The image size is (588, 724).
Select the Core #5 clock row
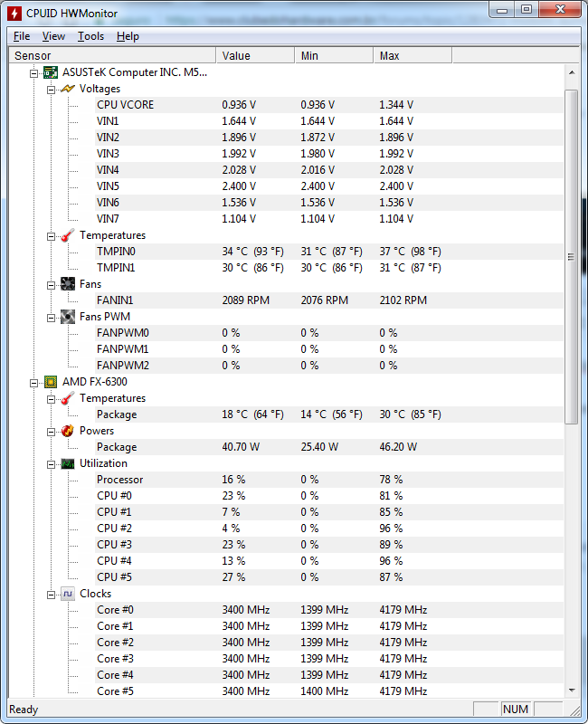[x=328, y=691]
